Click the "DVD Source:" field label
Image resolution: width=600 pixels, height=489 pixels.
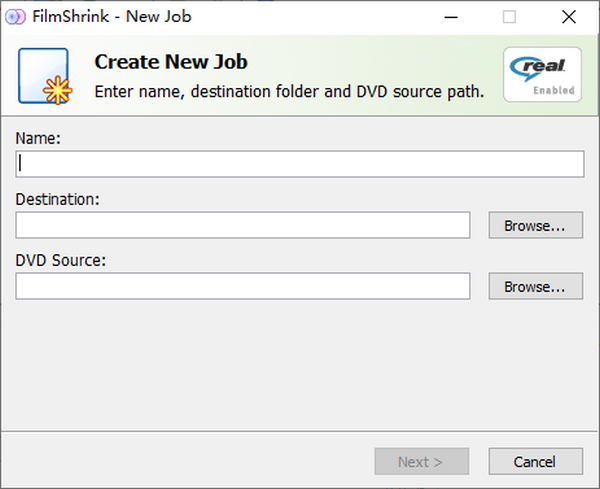point(60,260)
